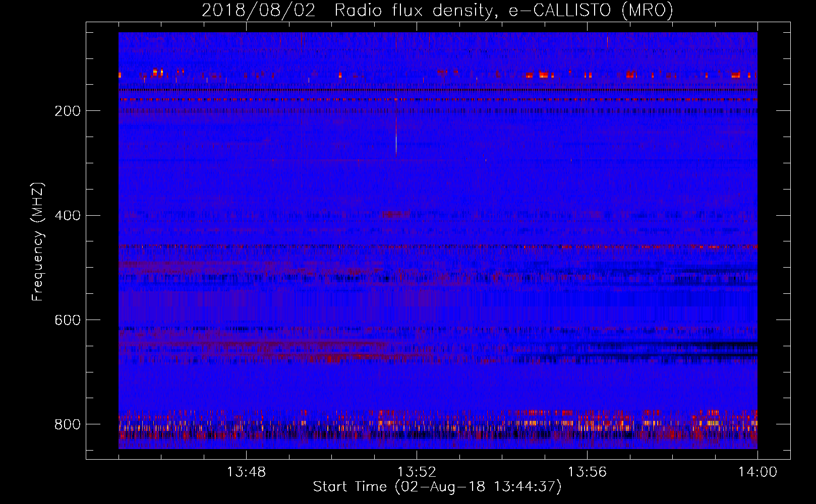Image resolution: width=816 pixels, height=504 pixels.
Task: Click the plot title showing the 2018/08/02 date
Action: pos(437,11)
